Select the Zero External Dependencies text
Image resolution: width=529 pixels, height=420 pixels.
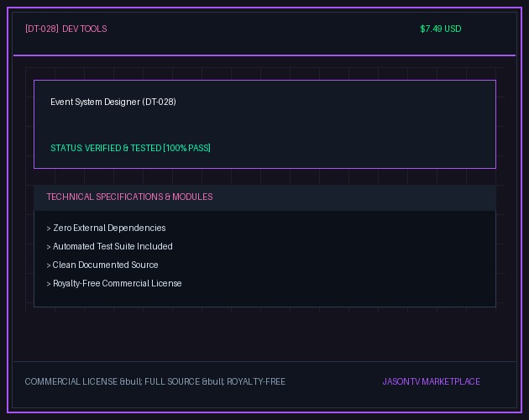pyautogui.click(x=109, y=228)
